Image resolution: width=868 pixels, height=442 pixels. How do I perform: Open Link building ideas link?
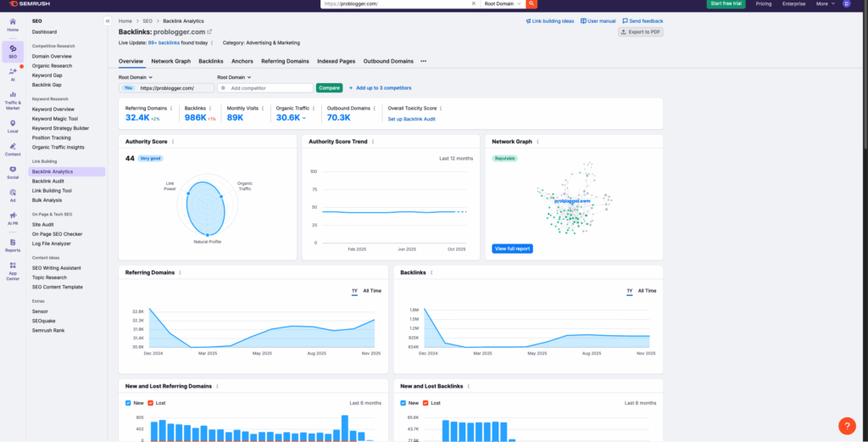point(549,21)
